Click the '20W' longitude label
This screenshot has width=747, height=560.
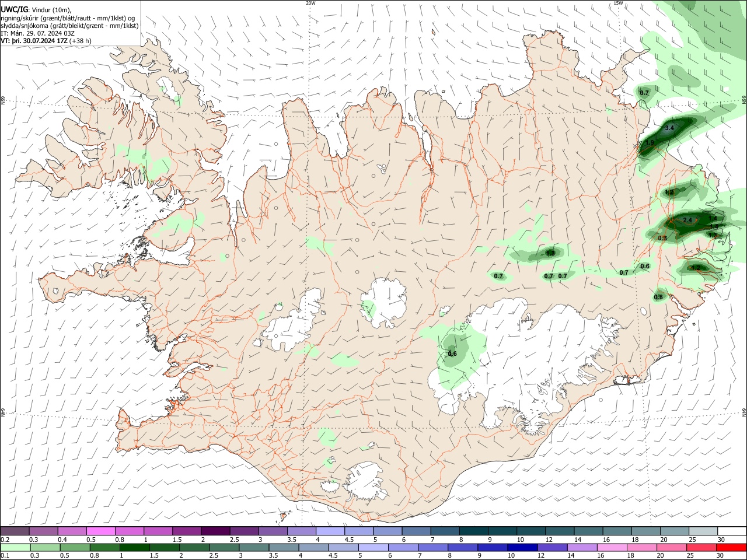(310, 3)
